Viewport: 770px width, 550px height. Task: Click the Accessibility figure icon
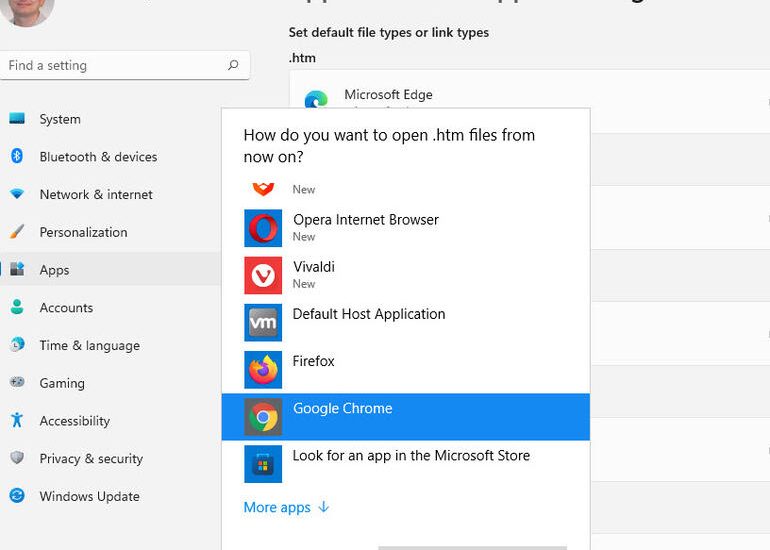click(x=17, y=420)
